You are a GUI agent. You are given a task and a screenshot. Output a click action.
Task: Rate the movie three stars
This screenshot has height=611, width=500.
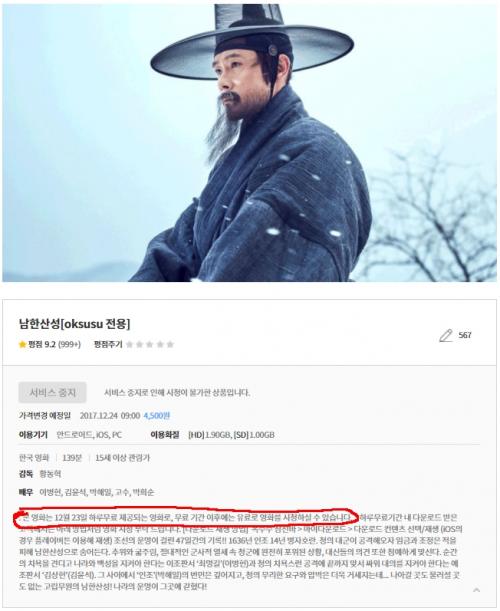pyautogui.click(x=150, y=344)
